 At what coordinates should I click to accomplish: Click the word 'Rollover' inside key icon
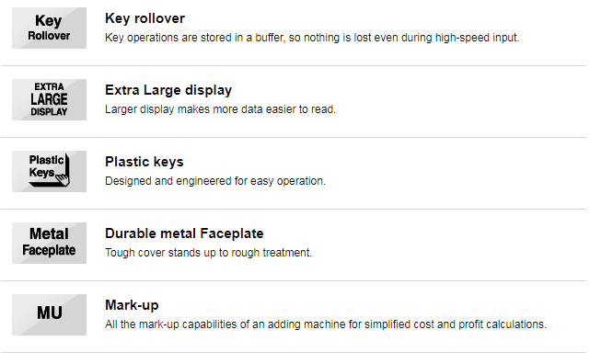[49, 36]
